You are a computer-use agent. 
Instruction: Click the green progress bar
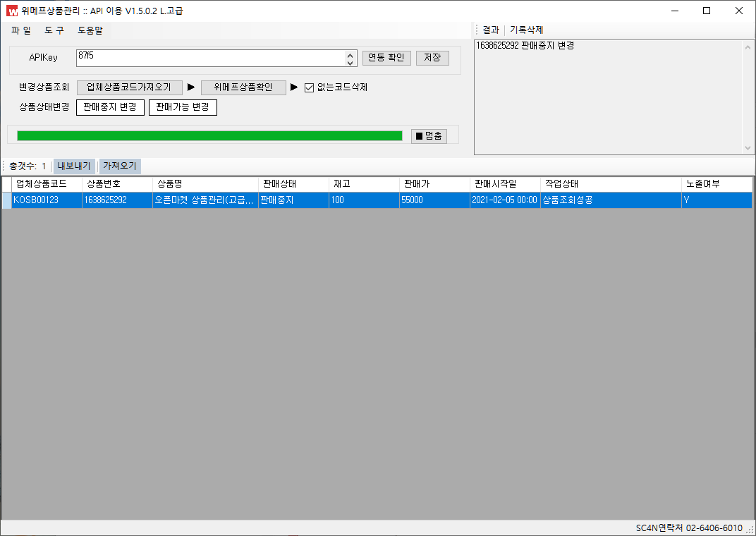coord(209,136)
